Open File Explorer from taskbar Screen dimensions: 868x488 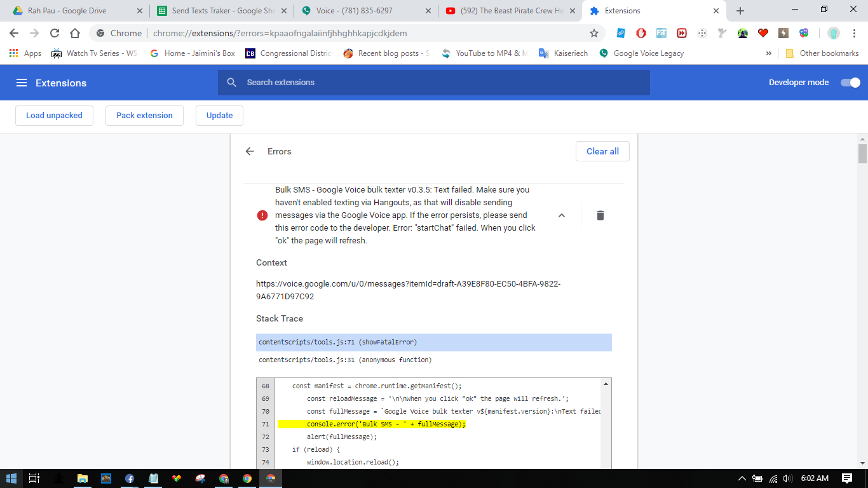(x=82, y=478)
